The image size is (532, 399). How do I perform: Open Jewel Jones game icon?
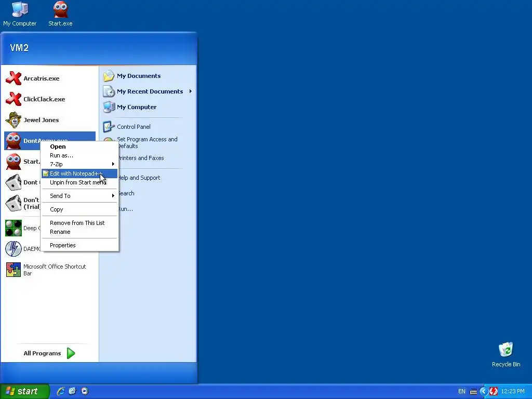click(14, 120)
